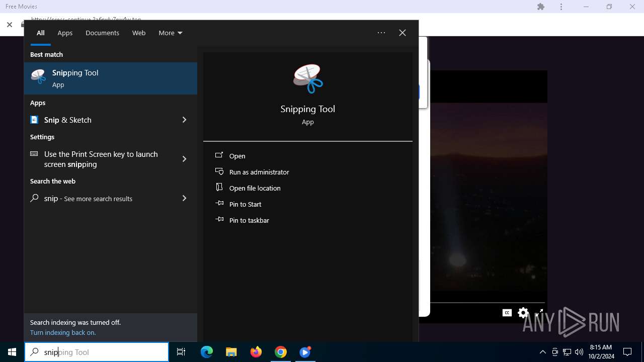The image size is (644, 362).
Task: Switch to the Documents search tab
Action: (102, 33)
